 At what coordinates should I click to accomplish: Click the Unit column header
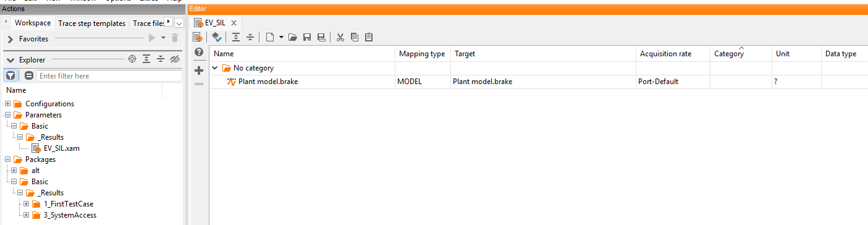point(796,54)
